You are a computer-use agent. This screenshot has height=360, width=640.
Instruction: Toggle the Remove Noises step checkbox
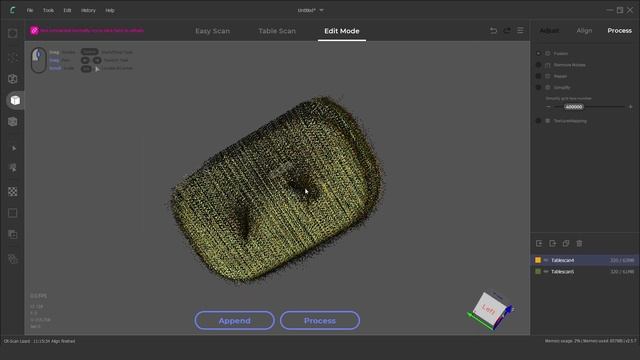tap(538, 65)
